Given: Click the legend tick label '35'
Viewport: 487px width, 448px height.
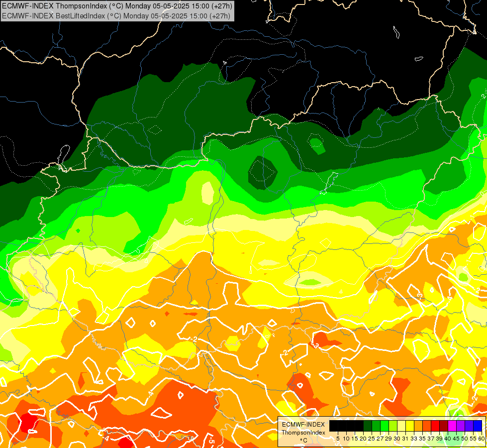Looking at the screenshot, I should [422, 439].
